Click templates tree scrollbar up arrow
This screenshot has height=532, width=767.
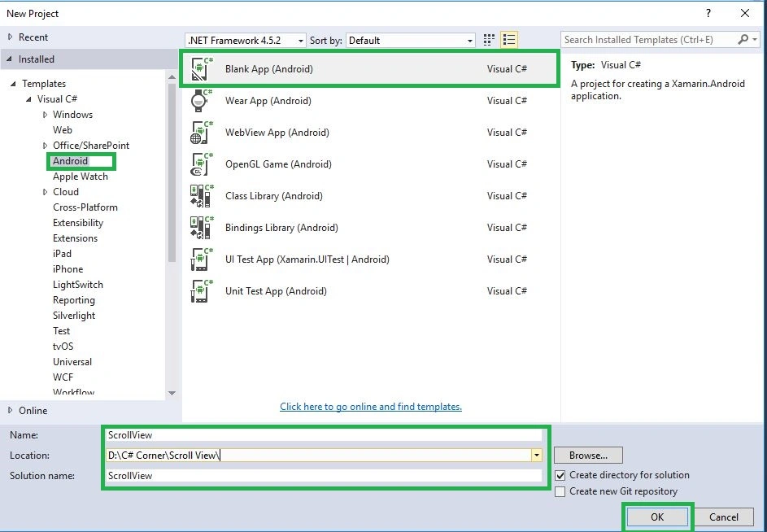pos(172,76)
